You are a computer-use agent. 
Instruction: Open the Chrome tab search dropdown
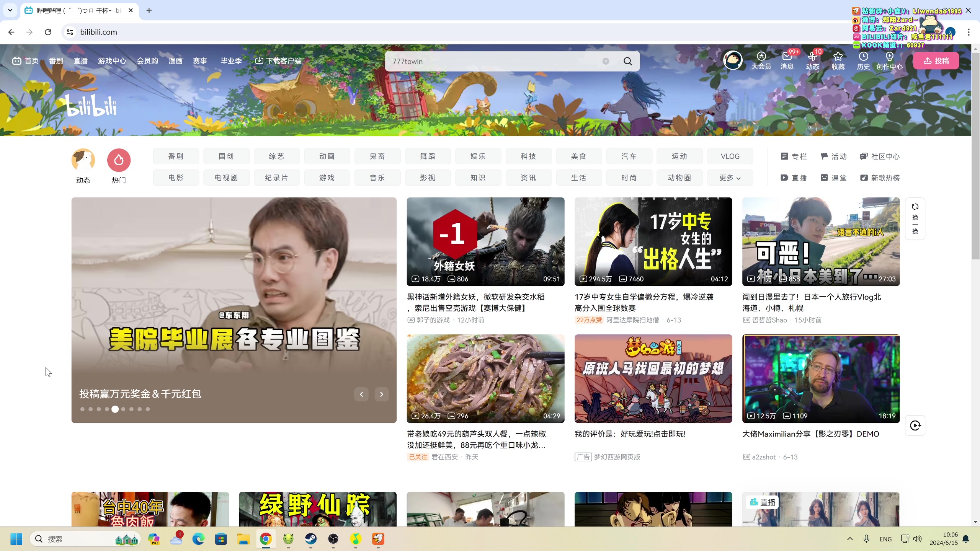pos(10,10)
